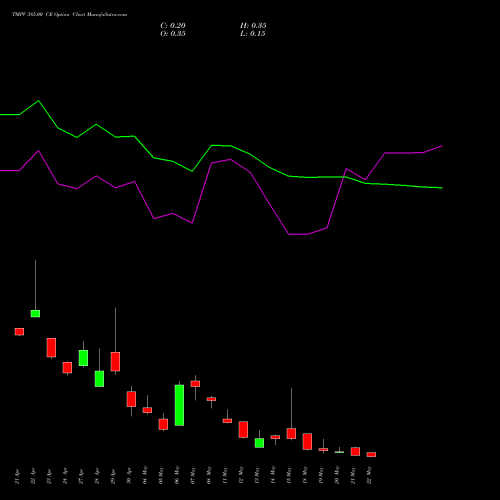This screenshot has width=500, height=500.
Task: Select the red 15 May candlestick body
Action: pos(291,433)
